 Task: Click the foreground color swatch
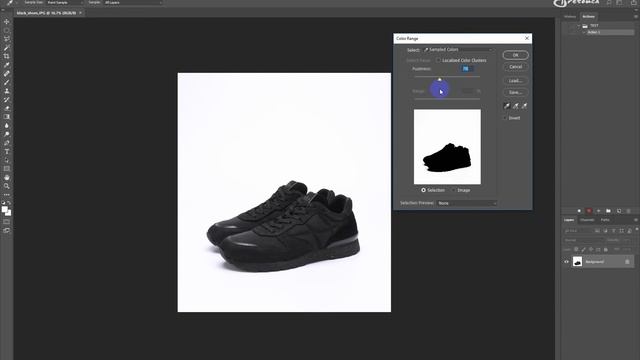point(4,209)
